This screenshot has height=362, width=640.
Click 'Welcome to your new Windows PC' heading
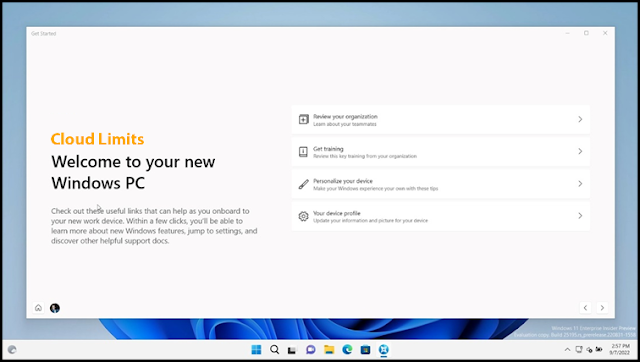[133, 172]
